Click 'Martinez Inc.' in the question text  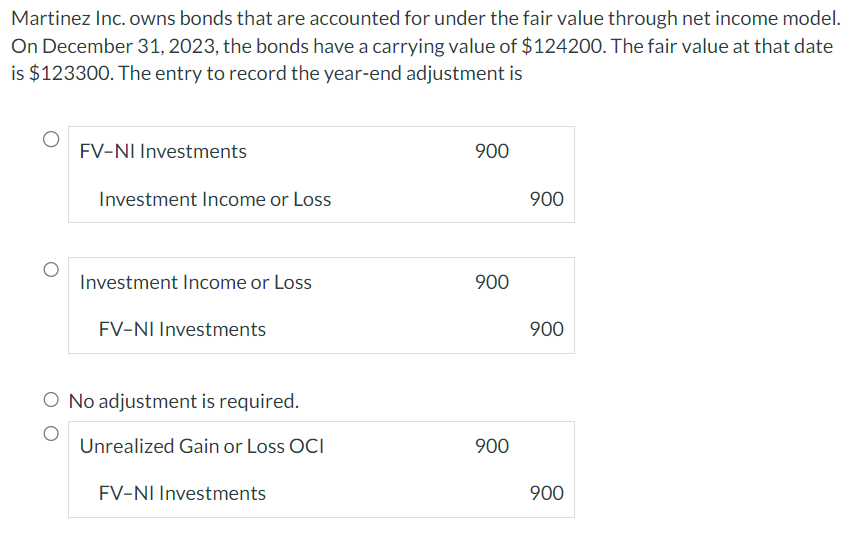pyautogui.click(x=68, y=19)
